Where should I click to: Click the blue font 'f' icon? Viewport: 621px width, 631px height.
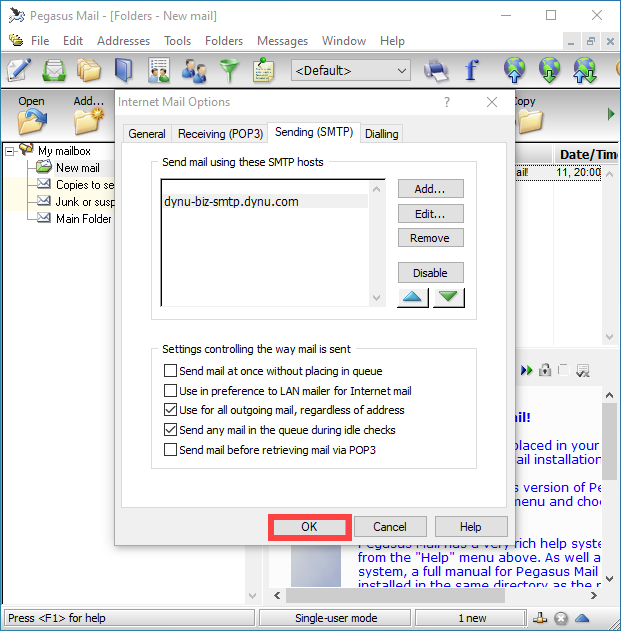(x=472, y=71)
